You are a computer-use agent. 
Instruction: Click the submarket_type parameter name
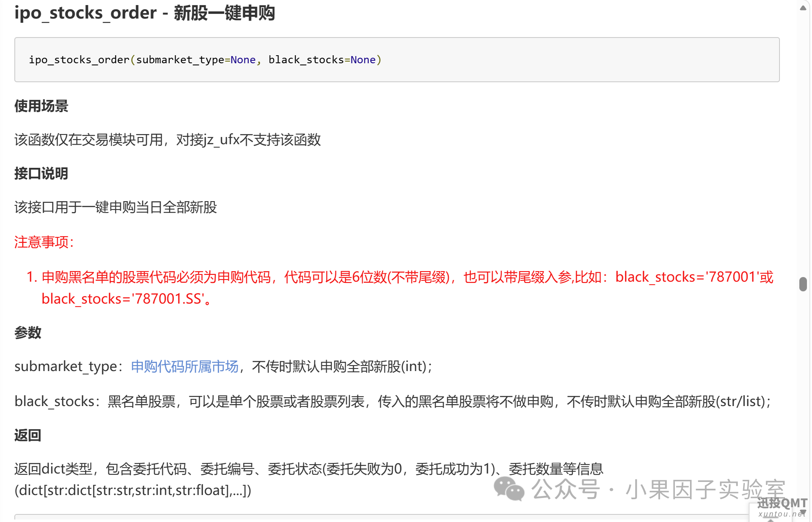pos(65,366)
